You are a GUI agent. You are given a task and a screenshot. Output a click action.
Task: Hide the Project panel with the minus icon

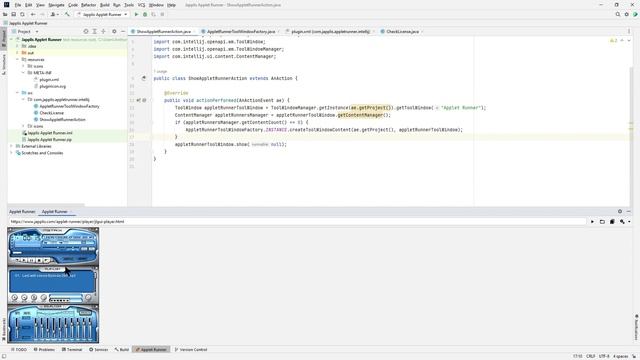(x=123, y=31)
